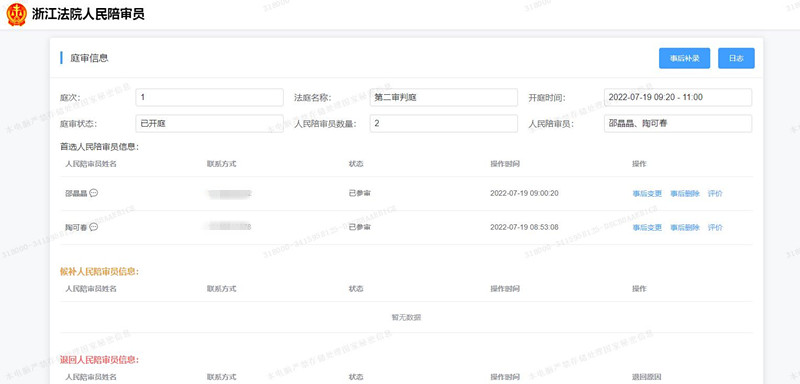Click the 人民陪审员数量 field
Screen dimensions: 800x384
pyautogui.click(x=443, y=123)
